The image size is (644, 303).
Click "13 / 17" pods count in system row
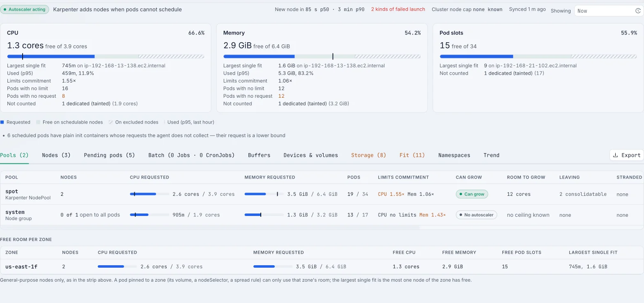click(x=358, y=215)
